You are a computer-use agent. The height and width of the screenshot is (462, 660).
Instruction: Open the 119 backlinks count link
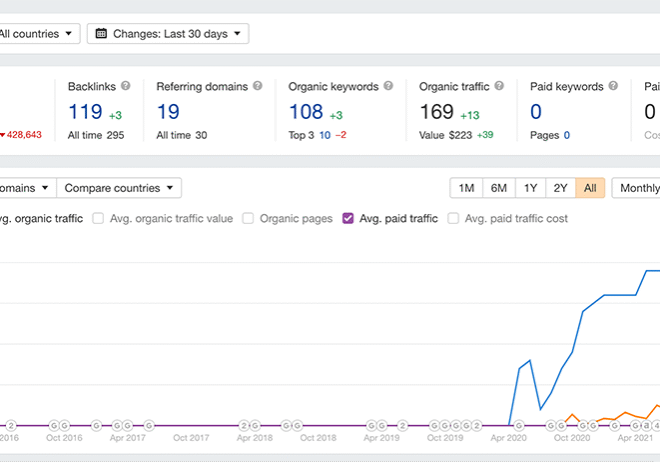pos(86,112)
